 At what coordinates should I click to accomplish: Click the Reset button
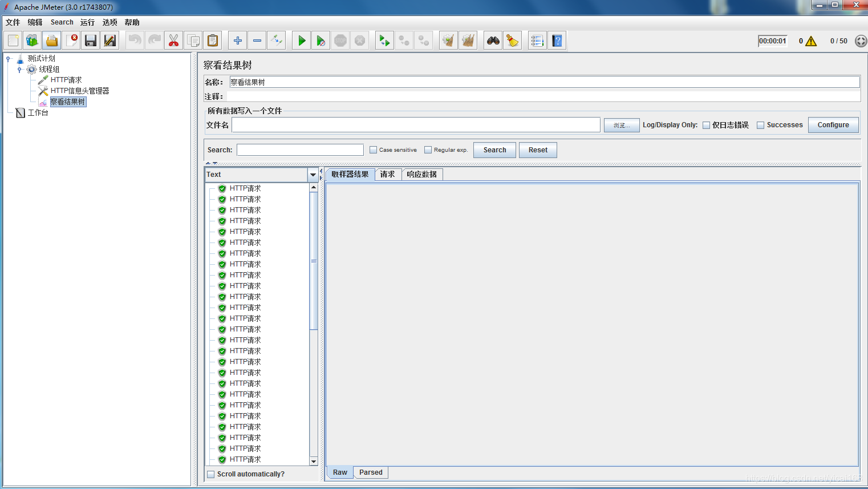click(538, 150)
